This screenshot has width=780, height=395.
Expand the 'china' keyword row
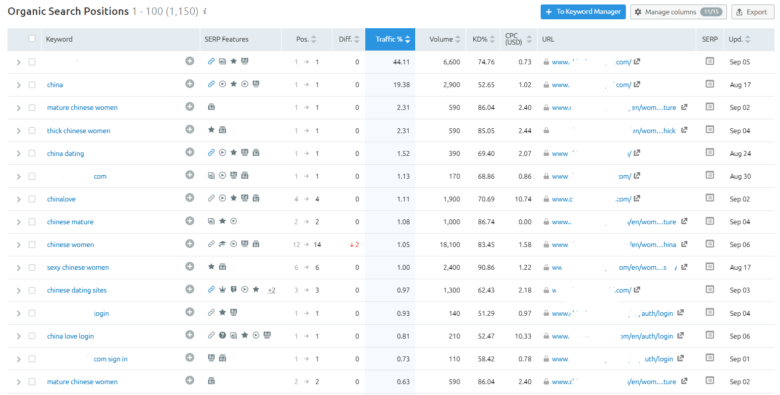(18, 85)
